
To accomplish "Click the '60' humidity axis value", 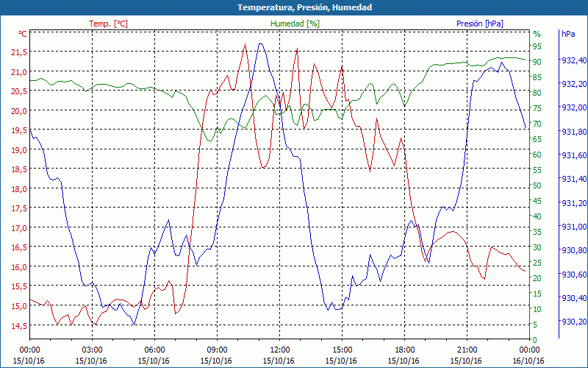I will tap(537, 155).
